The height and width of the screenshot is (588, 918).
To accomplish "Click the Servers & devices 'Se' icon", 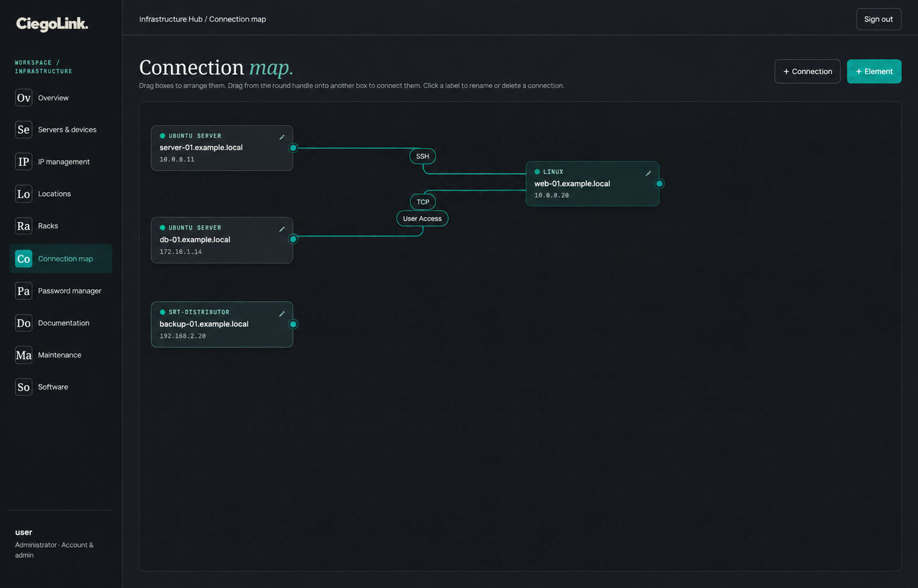I will (23, 129).
